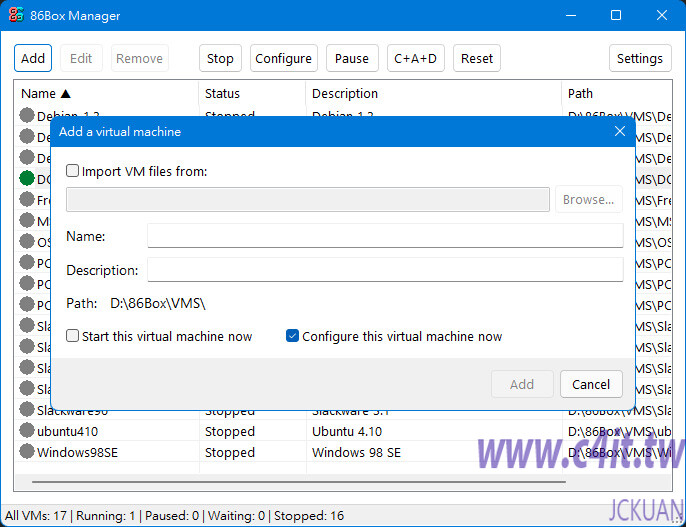Click the 86Box Manager app icon
The width and height of the screenshot is (686, 527).
(x=16, y=15)
